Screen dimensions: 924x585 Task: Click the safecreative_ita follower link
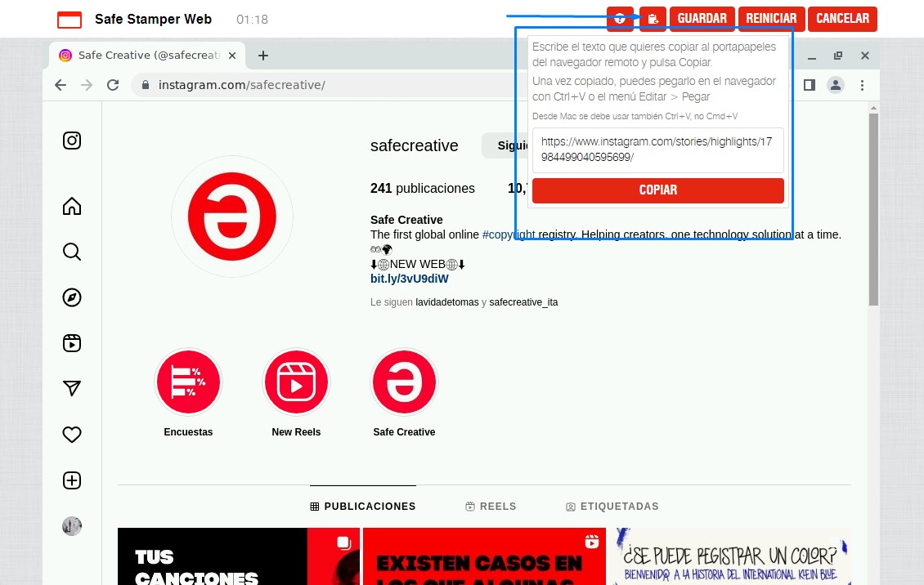(523, 302)
